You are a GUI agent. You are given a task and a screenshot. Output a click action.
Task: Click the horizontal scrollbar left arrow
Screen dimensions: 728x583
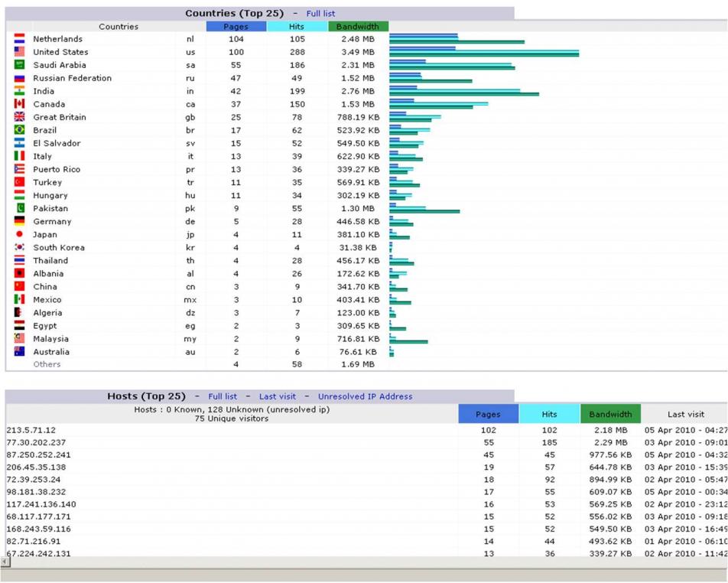[x=5, y=562]
